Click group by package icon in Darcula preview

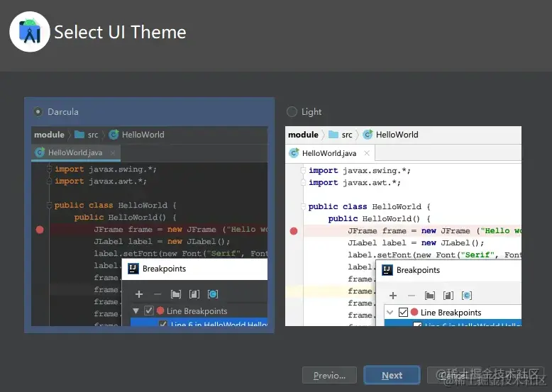pos(176,294)
